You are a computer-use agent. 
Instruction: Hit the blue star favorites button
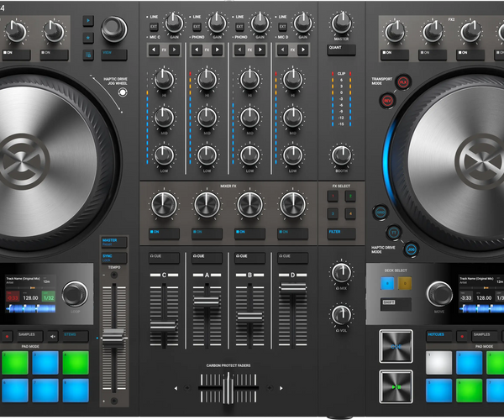click(88, 38)
